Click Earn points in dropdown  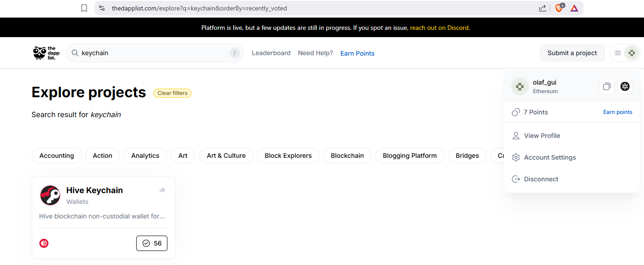[x=618, y=112]
